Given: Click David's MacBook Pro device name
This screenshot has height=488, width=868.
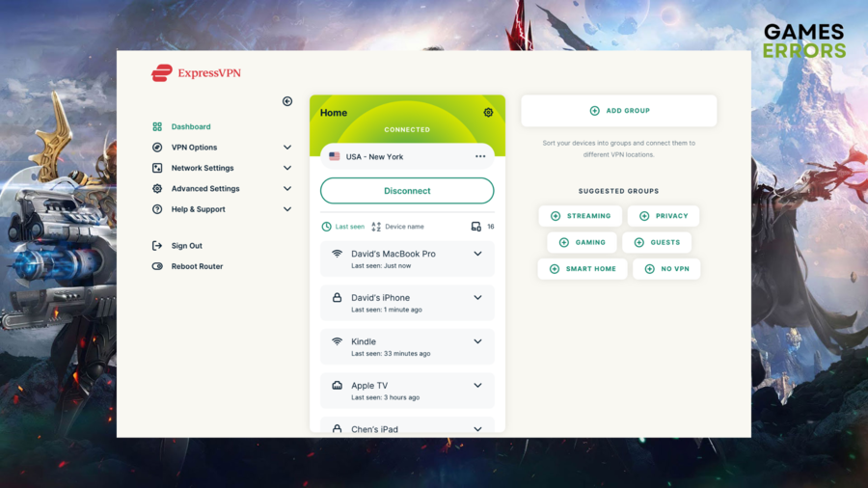Looking at the screenshot, I should [x=393, y=254].
